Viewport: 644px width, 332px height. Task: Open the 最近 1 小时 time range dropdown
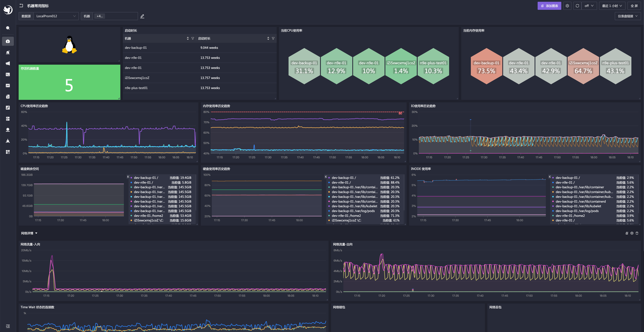pyautogui.click(x=612, y=6)
